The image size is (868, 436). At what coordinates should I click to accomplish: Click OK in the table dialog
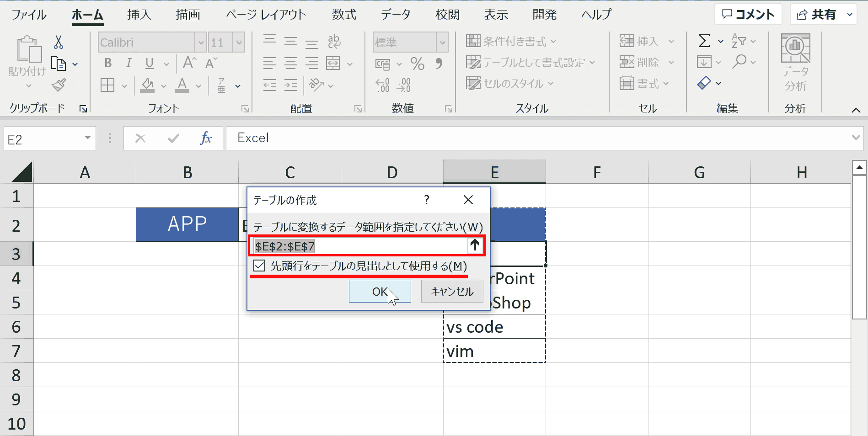point(380,292)
